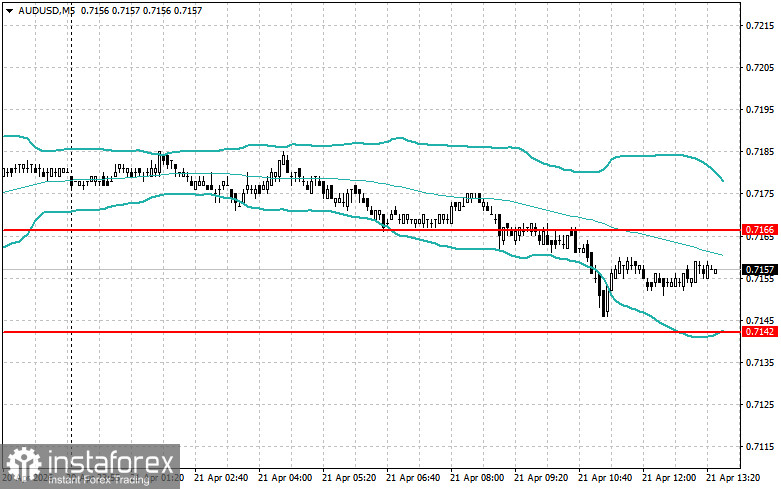781x489 pixels.
Task: Select the red 0.7142 price level label
Action: tap(760, 332)
